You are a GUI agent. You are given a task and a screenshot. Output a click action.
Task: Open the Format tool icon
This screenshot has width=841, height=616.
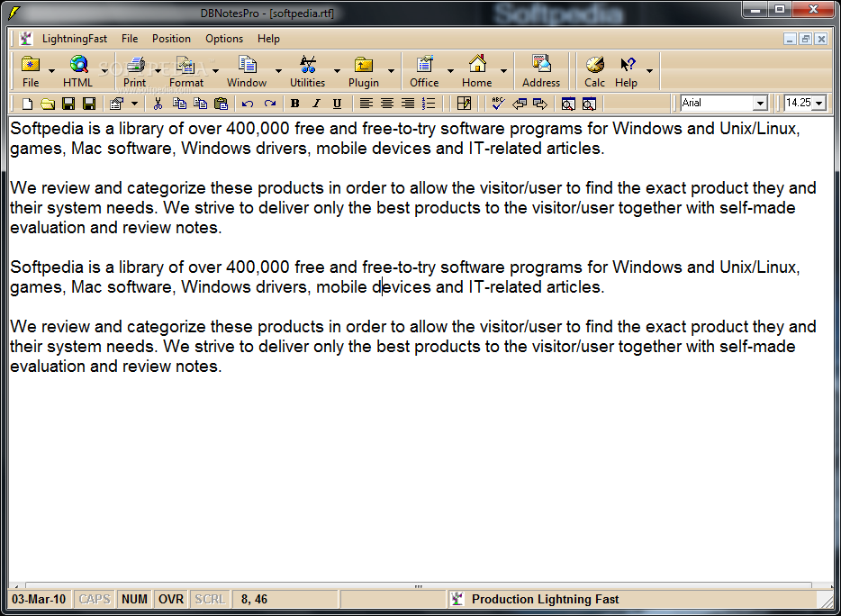[186, 65]
